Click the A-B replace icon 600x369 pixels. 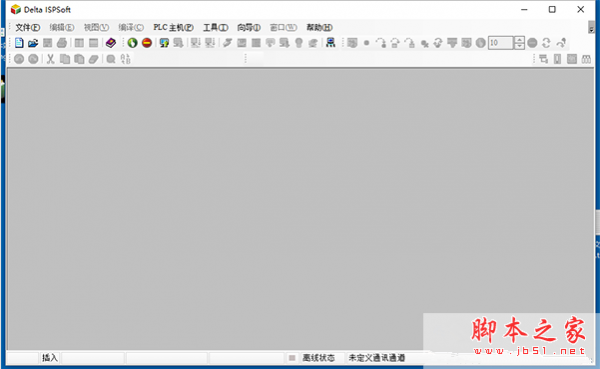(x=126, y=59)
